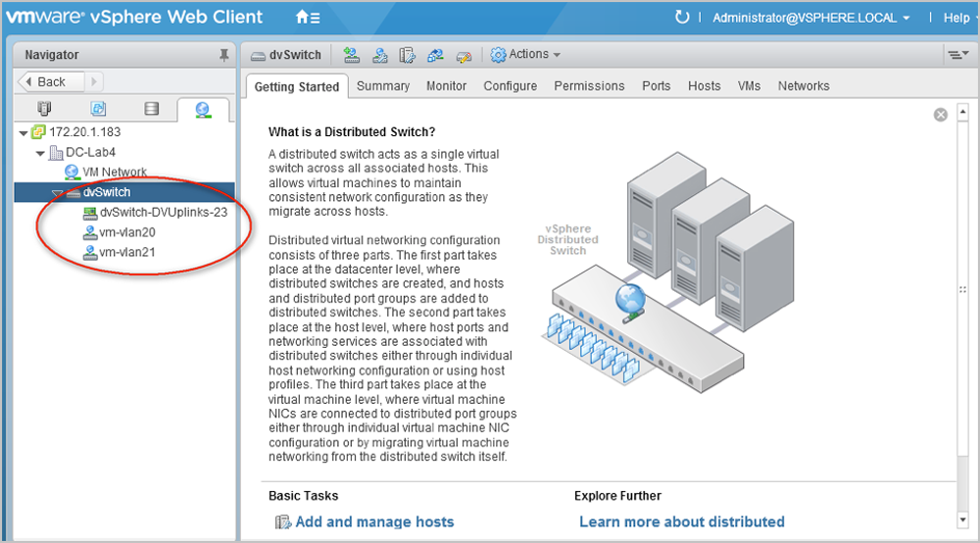The image size is (980, 543).
Task: Switch to the VMs and Templates navigator view
Action: click(98, 109)
